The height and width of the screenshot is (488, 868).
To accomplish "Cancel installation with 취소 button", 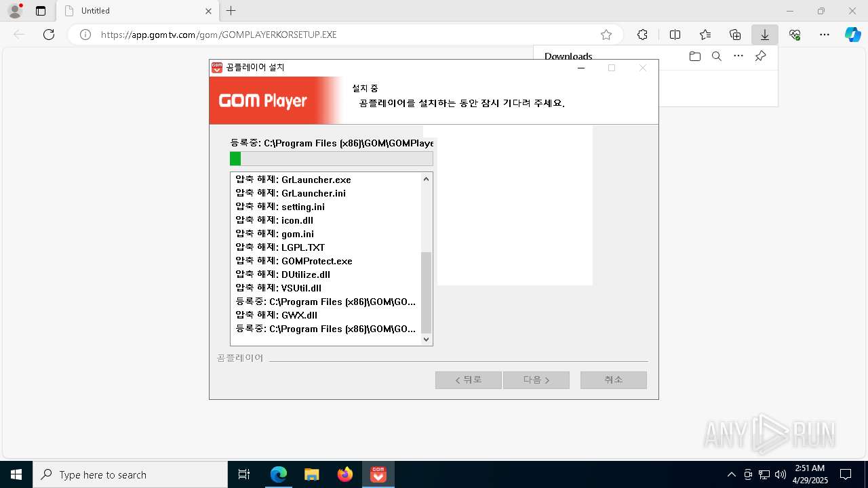I will tap(614, 380).
